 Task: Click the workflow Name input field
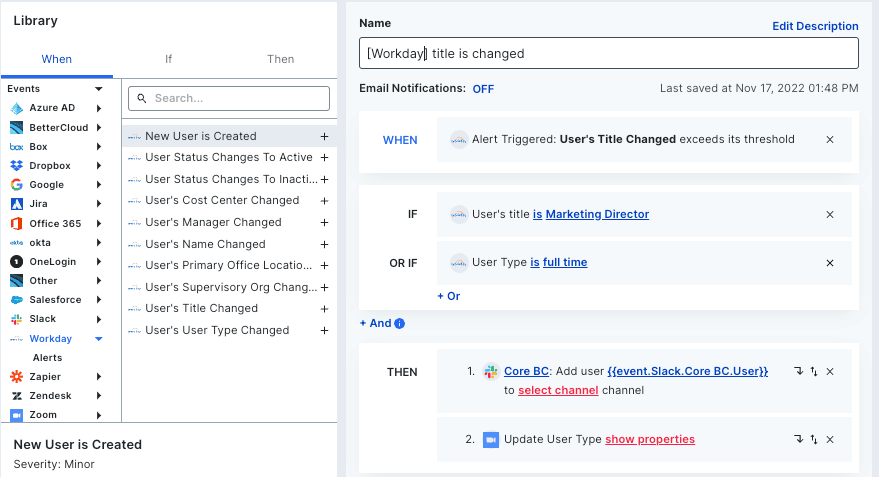point(609,53)
